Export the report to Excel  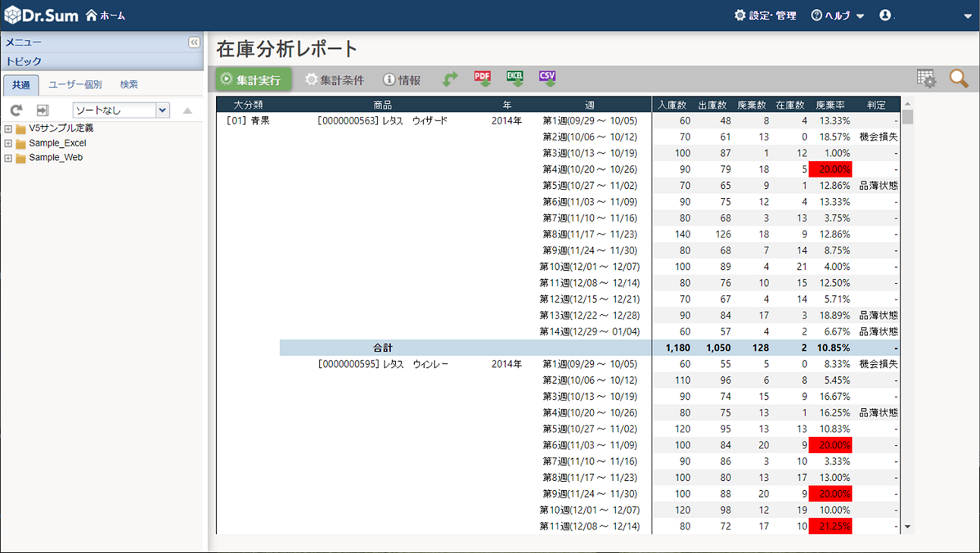point(515,79)
